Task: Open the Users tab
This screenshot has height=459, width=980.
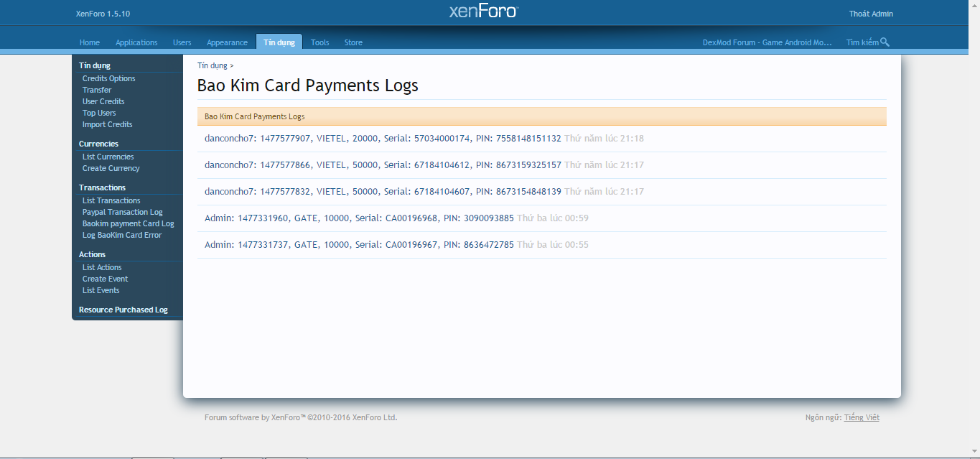Action: click(x=182, y=42)
